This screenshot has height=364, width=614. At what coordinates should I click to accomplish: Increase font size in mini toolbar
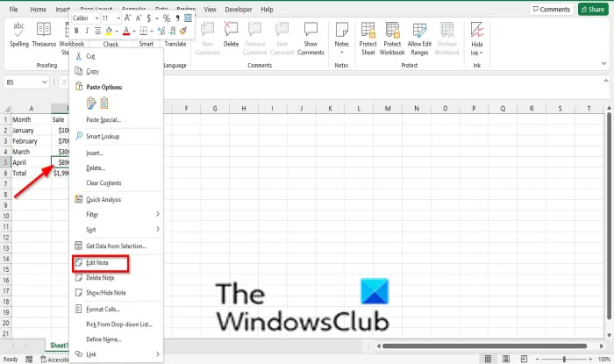click(128, 18)
